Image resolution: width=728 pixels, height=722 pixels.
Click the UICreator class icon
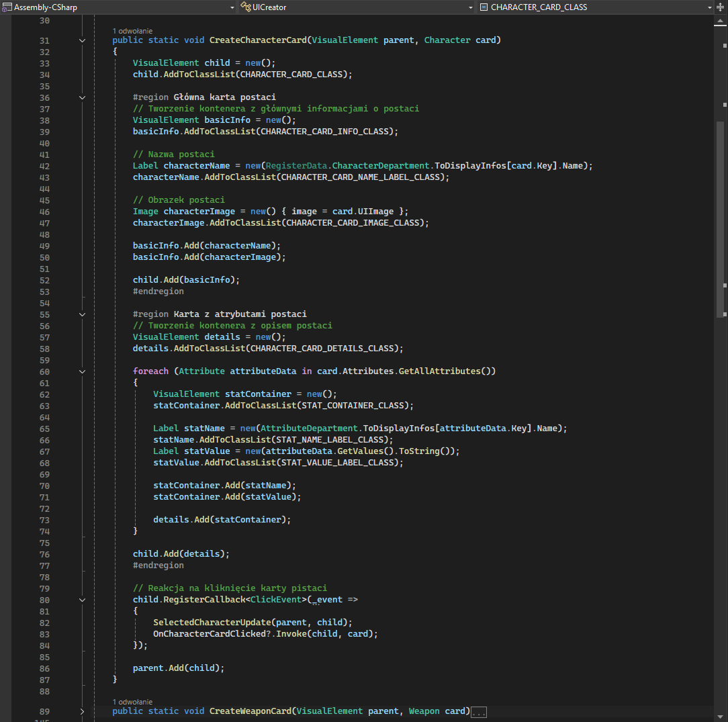click(x=246, y=7)
